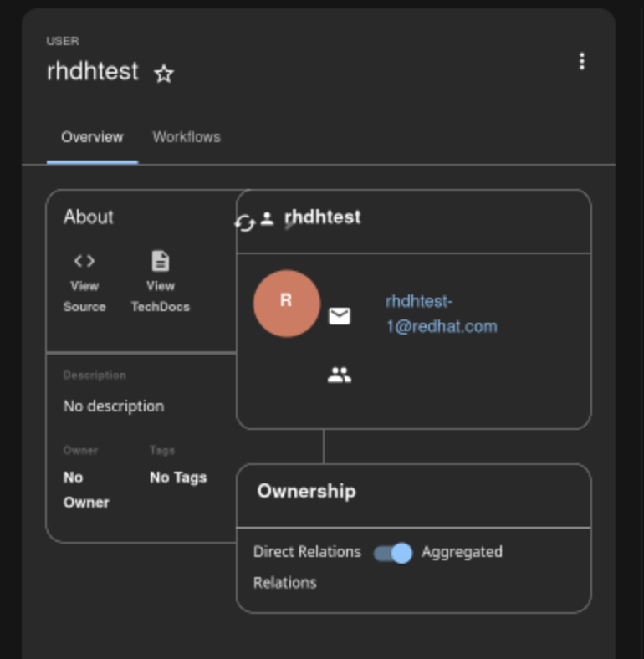Click the mail envelope icon

click(x=340, y=316)
